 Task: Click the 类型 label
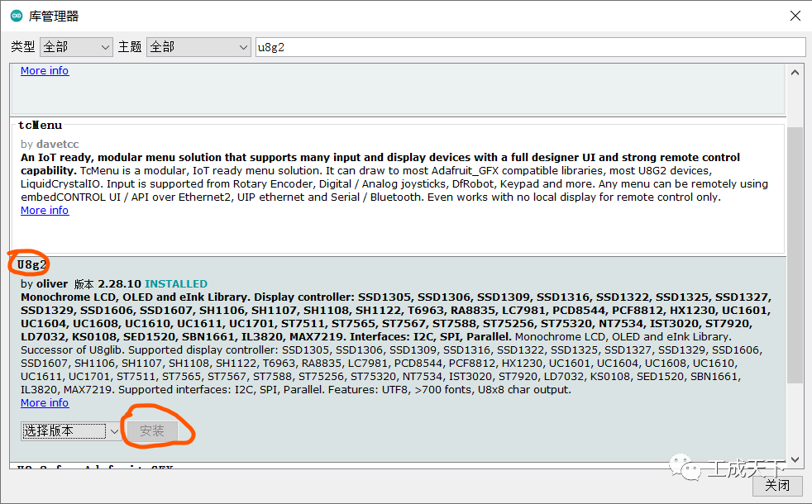(23, 47)
